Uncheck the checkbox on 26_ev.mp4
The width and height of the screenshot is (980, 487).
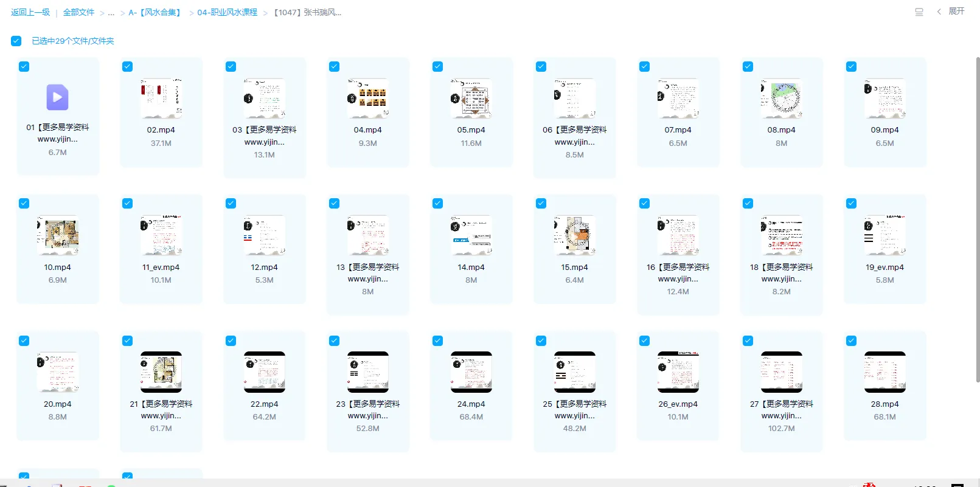click(645, 340)
